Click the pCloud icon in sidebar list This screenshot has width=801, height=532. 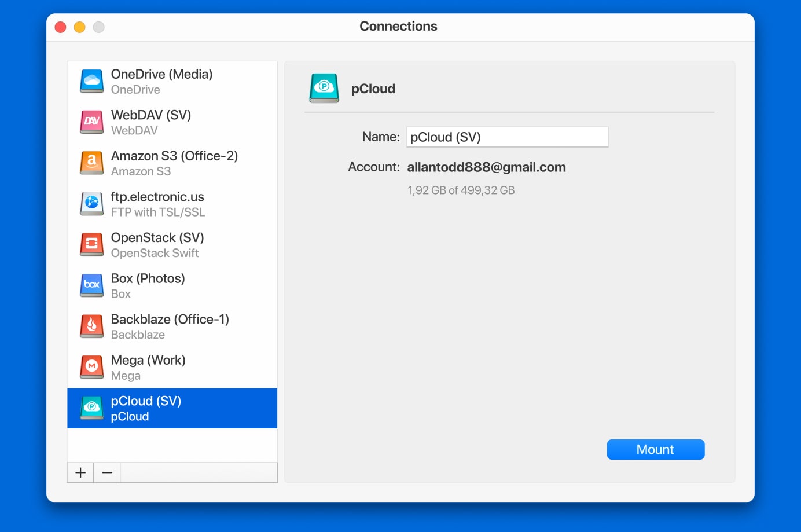[91, 408]
